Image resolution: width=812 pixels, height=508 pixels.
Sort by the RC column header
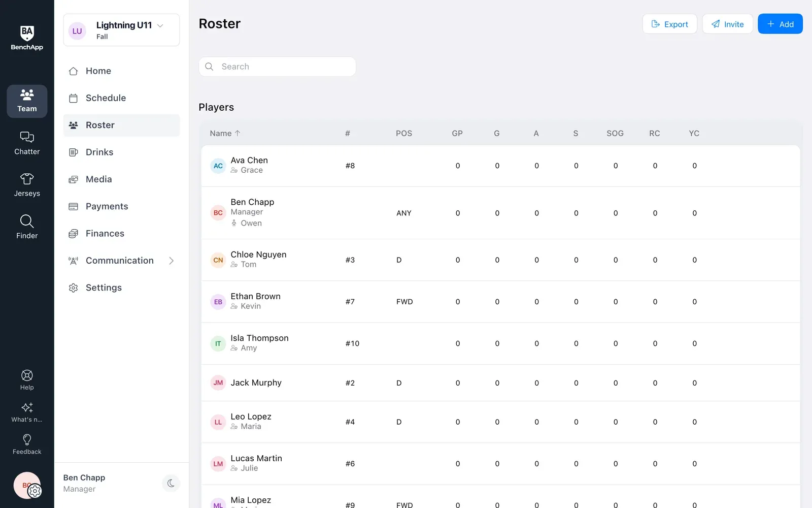tap(655, 133)
